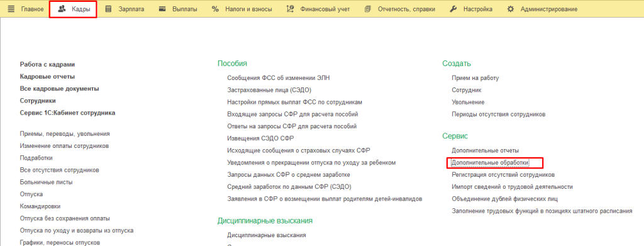Open Все отсутствия сотрудников

[60, 170]
